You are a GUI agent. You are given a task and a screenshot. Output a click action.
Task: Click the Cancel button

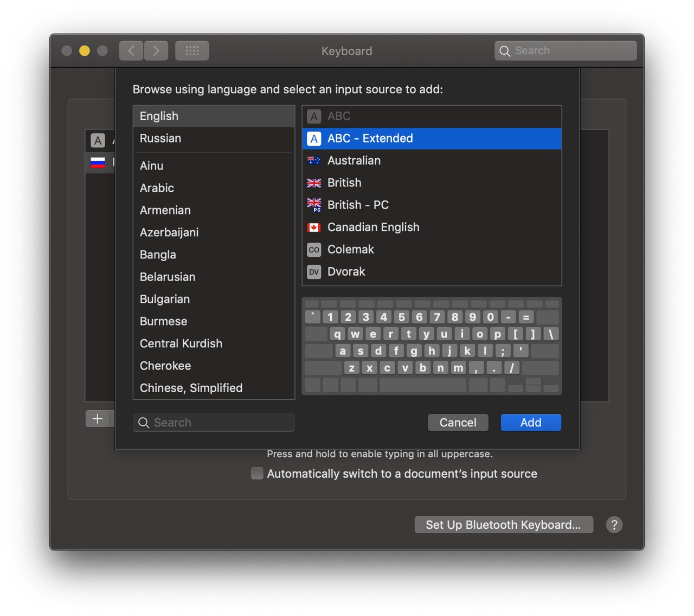click(458, 423)
